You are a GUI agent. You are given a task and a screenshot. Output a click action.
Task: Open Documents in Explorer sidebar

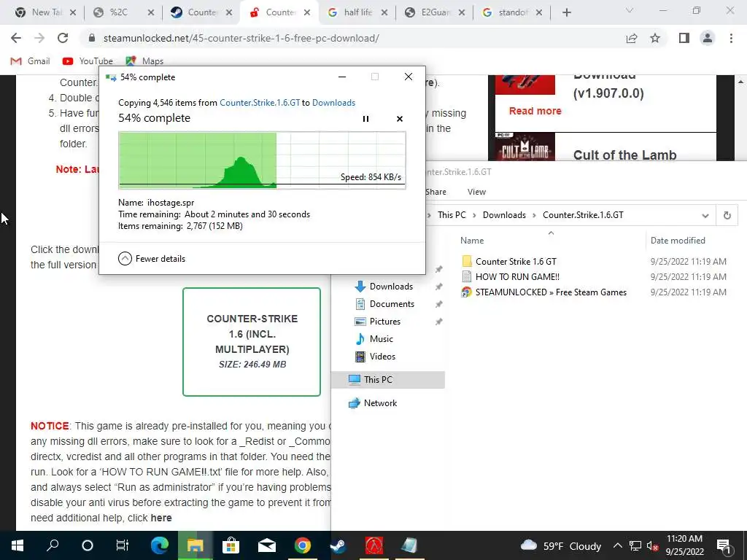[392, 304]
